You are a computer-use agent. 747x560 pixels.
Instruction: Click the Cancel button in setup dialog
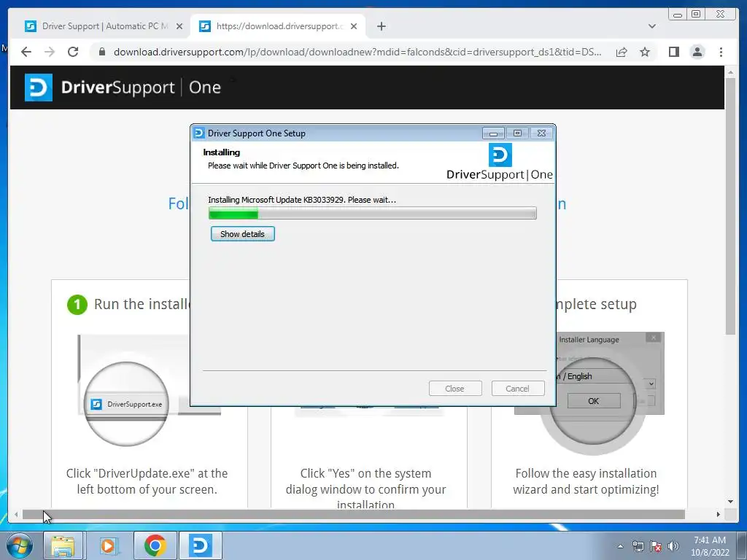tap(517, 389)
